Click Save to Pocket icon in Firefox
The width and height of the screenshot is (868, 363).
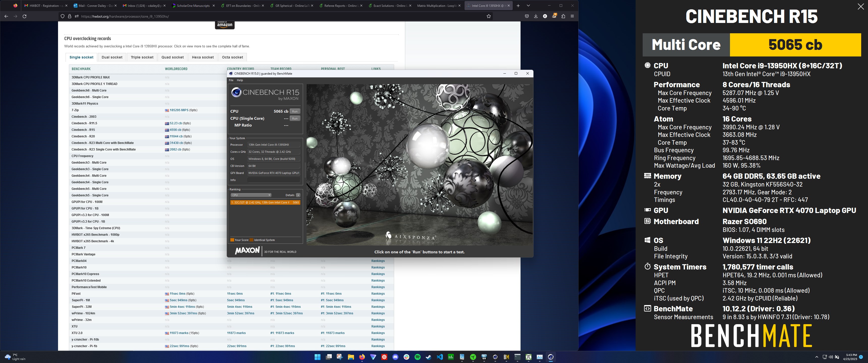click(527, 16)
